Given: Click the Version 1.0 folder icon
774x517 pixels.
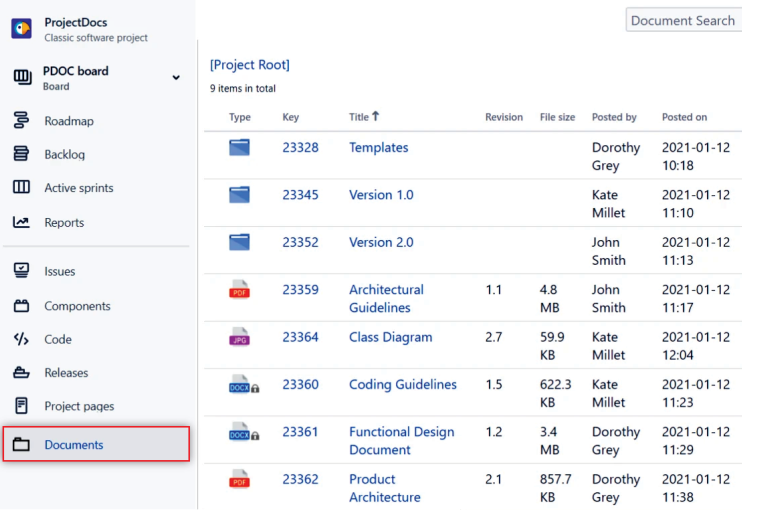Looking at the screenshot, I should pos(239,195).
